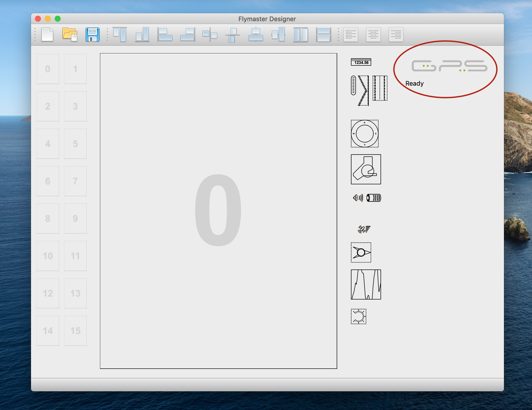Pick the V-shaped analog vario scale element
The height and width of the screenshot is (410, 532).
tap(363, 91)
